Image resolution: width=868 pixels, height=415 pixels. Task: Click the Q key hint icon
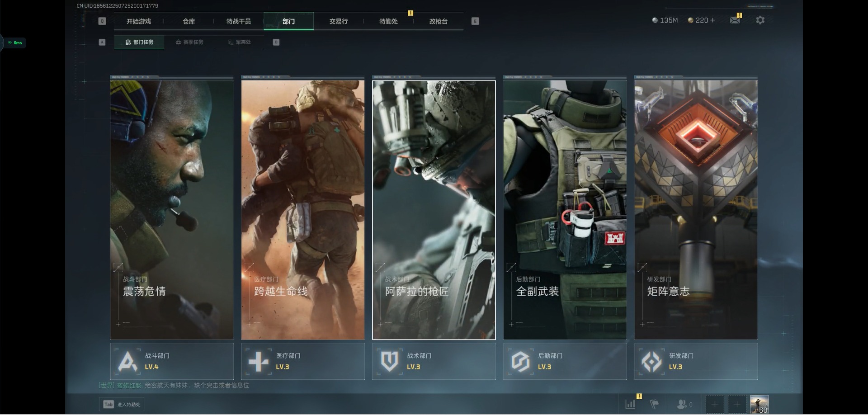(102, 21)
